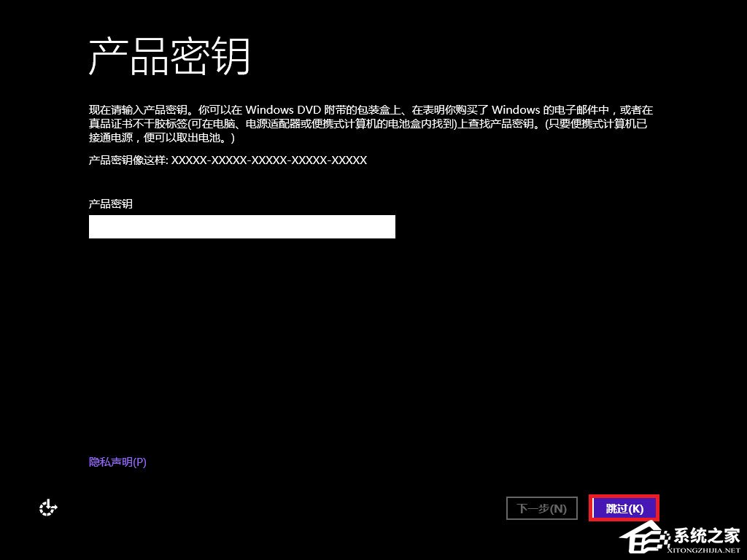
Task: Click the key format example text
Action: click(x=227, y=160)
